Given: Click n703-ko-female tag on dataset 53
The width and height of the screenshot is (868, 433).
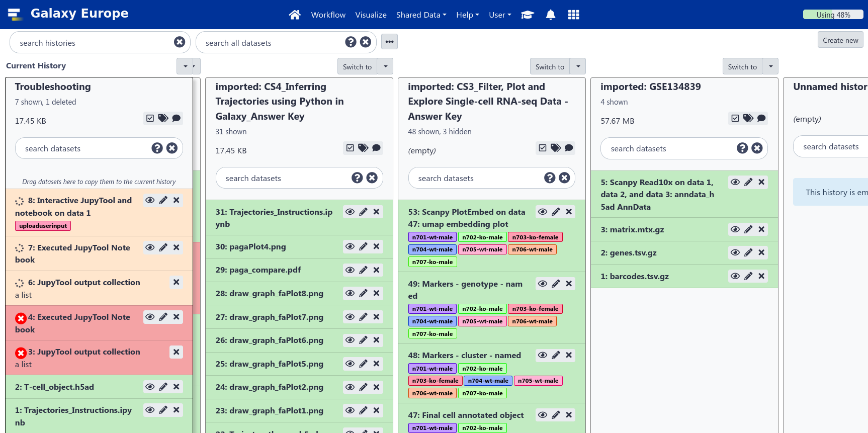Looking at the screenshot, I should pos(536,237).
